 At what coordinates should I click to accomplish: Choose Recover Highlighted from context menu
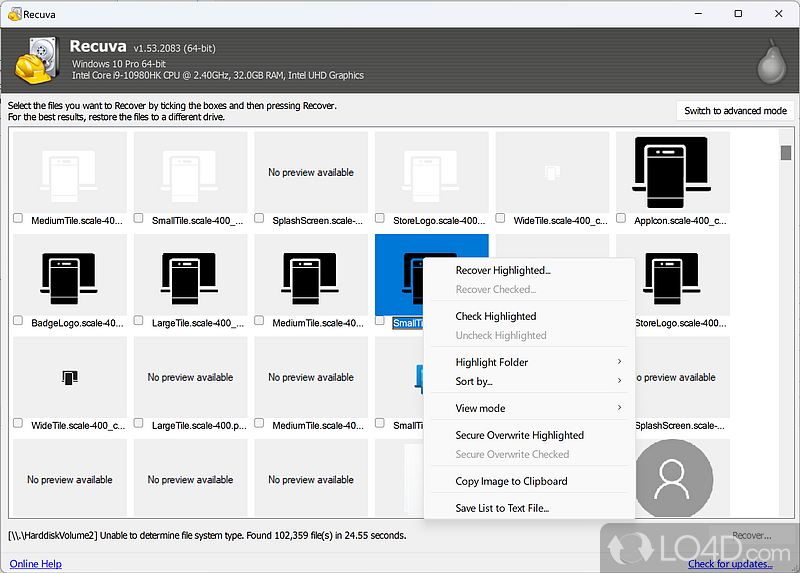(x=530, y=270)
